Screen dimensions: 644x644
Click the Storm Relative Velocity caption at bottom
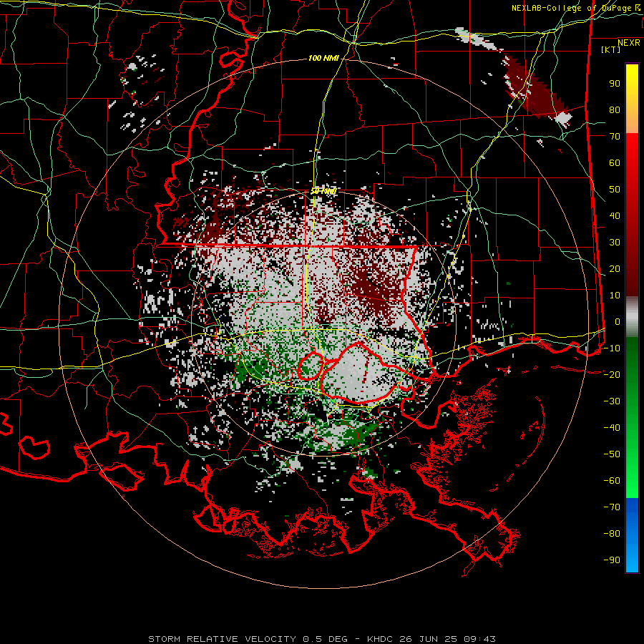tap(322, 639)
